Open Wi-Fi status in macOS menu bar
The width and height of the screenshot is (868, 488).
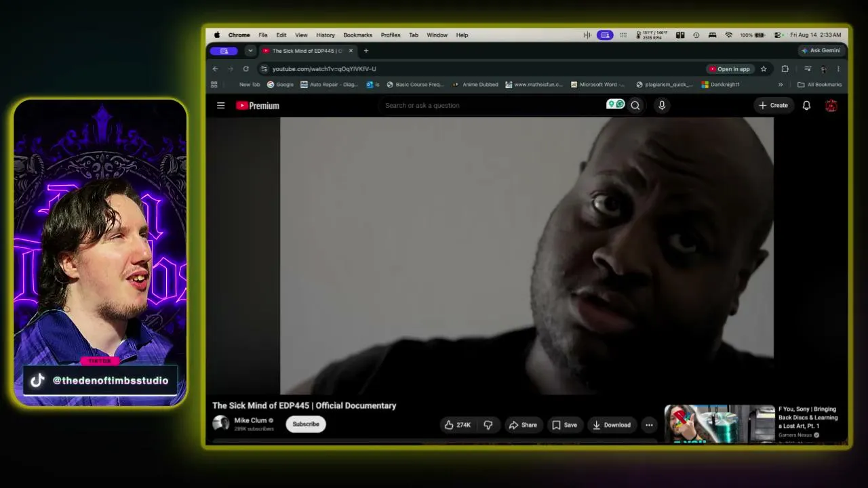[728, 35]
